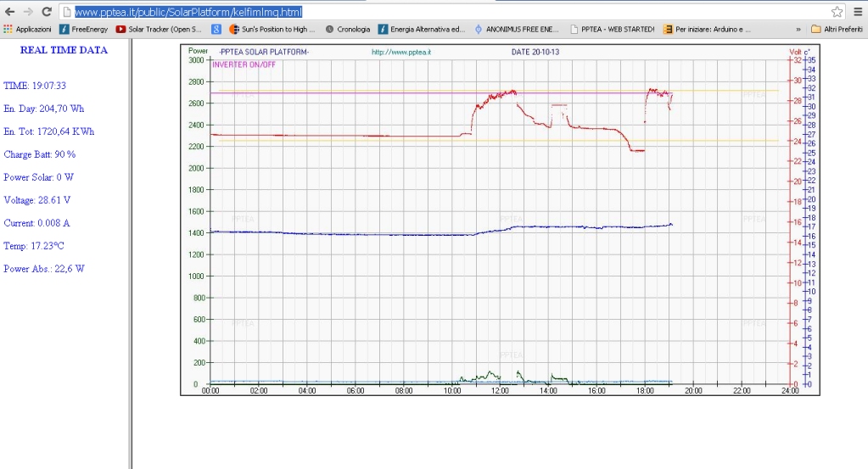Click the Power Abs.: 22,6 W reading
The height and width of the screenshot is (469, 868).
(x=44, y=269)
